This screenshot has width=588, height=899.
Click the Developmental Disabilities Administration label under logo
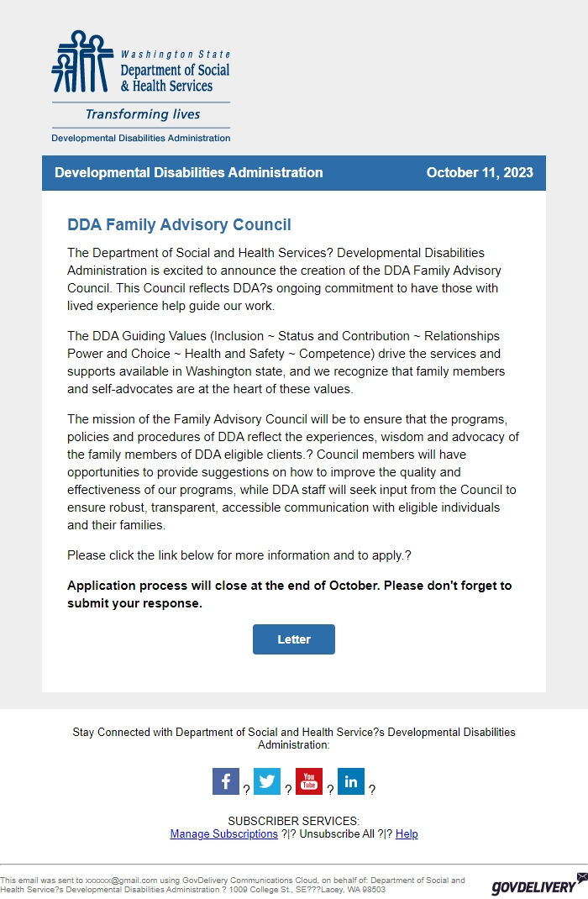(139, 138)
